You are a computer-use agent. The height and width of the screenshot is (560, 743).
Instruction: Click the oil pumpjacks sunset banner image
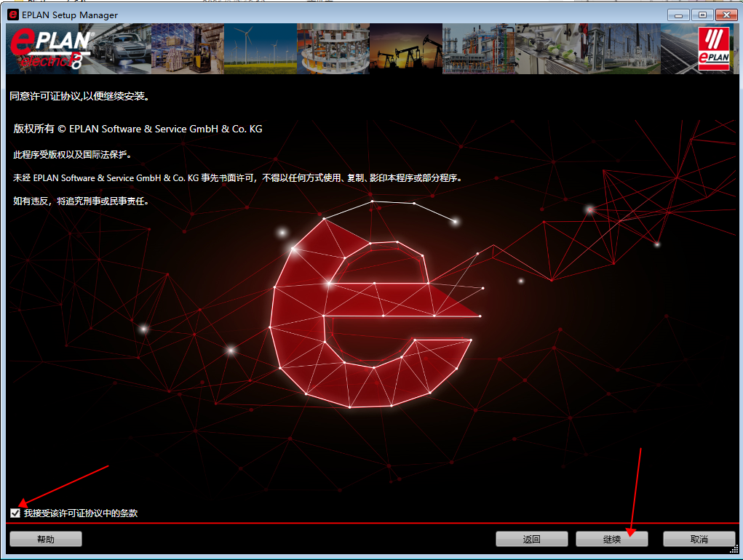pyautogui.click(x=405, y=49)
